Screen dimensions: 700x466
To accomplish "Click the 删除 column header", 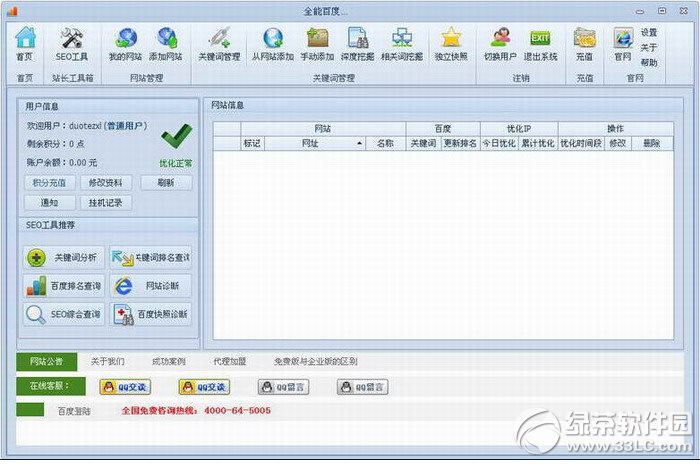I will coord(652,143).
